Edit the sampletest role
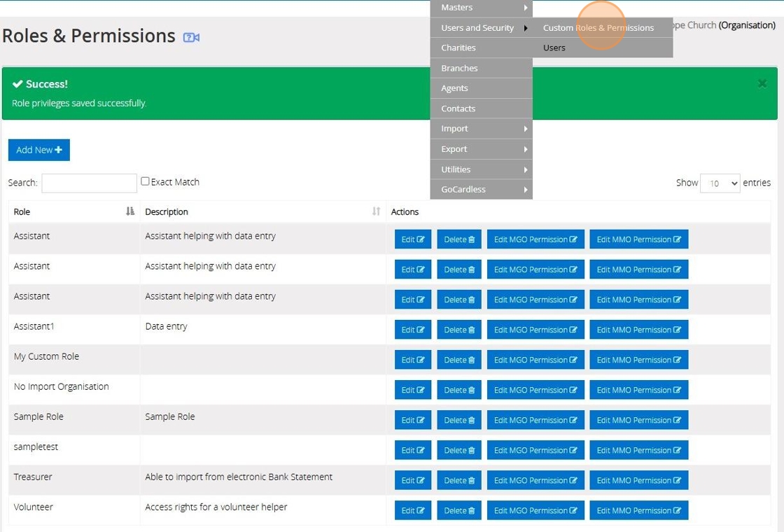 click(413, 450)
